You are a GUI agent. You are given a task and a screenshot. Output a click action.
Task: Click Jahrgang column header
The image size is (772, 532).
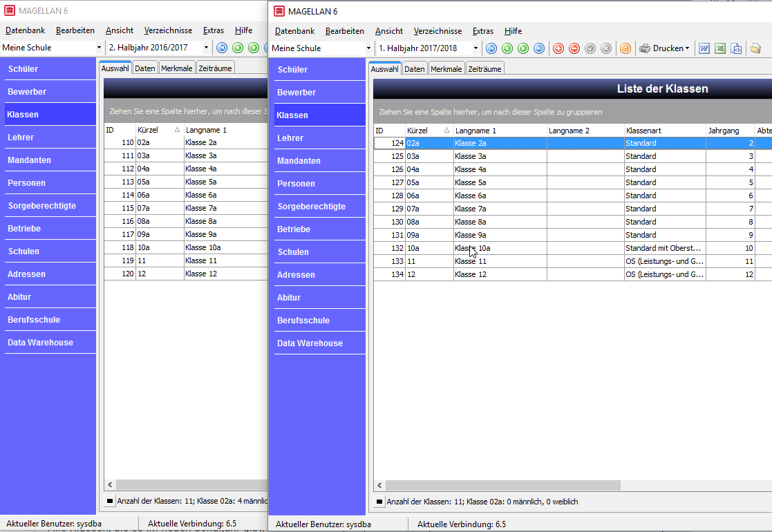pos(730,131)
